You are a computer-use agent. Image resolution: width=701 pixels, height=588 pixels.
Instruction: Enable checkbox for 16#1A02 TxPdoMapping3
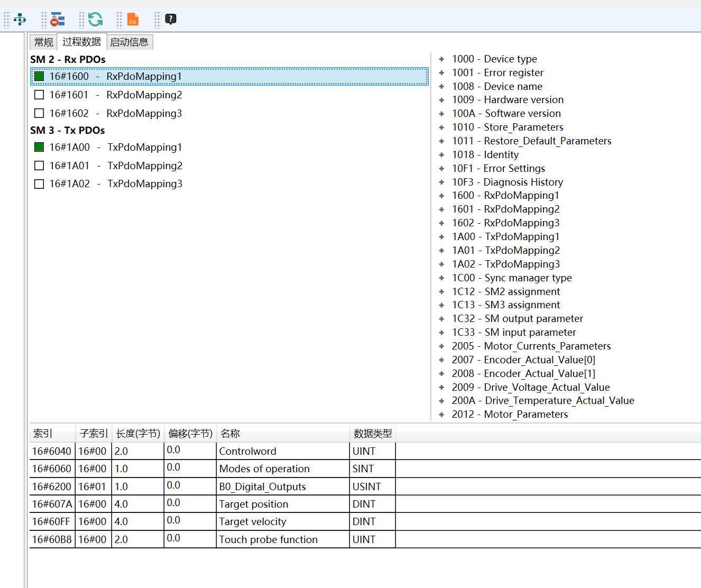[39, 183]
